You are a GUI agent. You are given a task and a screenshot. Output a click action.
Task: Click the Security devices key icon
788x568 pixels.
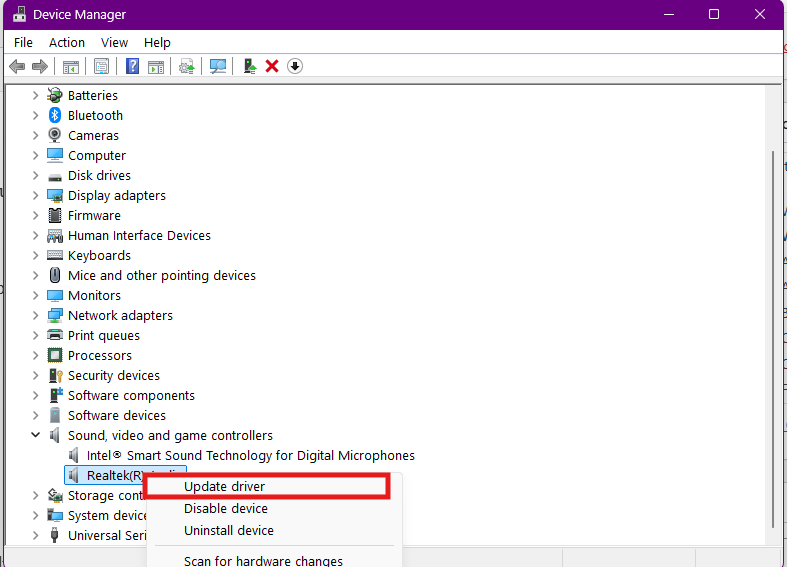55,375
